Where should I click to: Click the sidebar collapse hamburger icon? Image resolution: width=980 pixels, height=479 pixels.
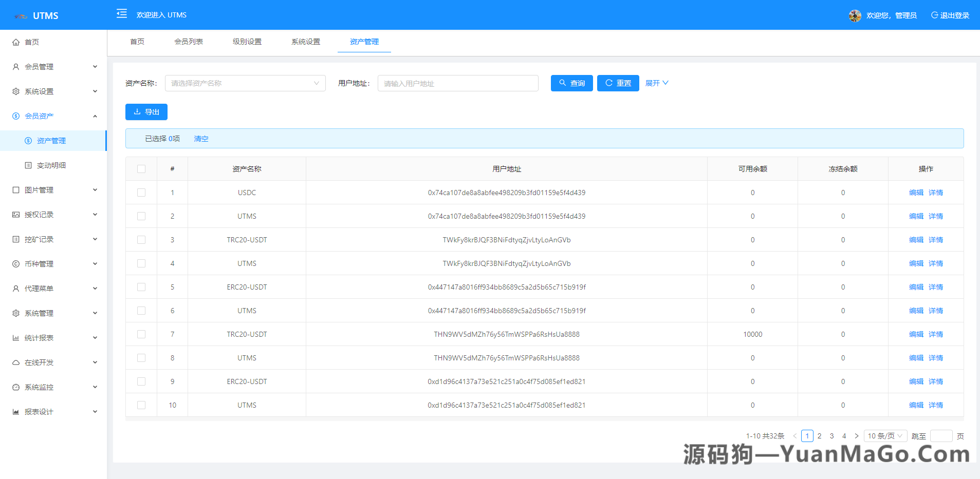click(x=121, y=14)
